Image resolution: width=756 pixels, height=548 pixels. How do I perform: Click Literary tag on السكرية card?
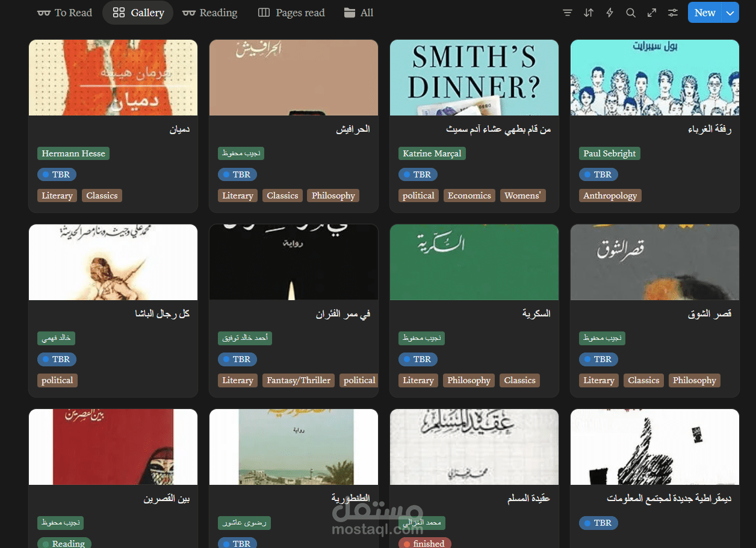(x=418, y=380)
